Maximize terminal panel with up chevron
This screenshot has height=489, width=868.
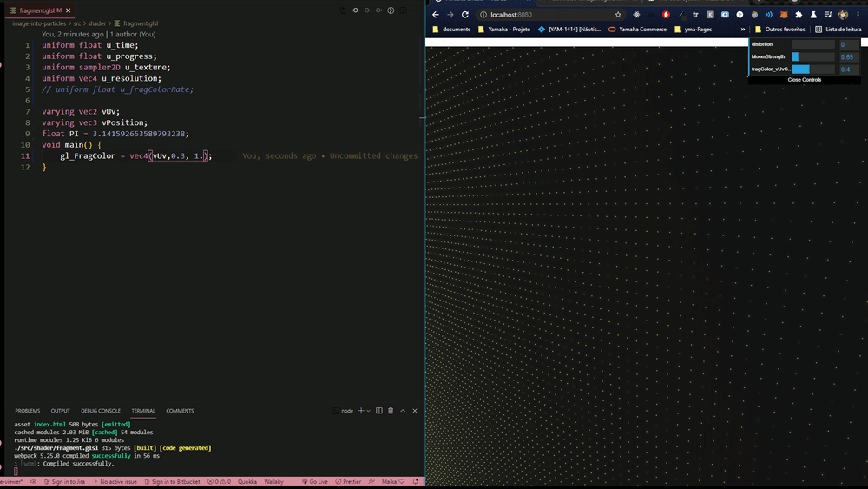(404, 411)
